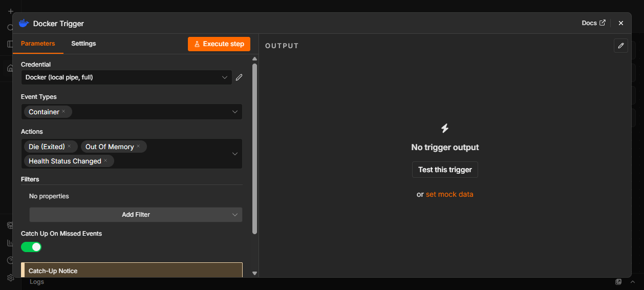Expand the Actions multi-select chevron
644x290 pixels.
pyautogui.click(x=235, y=154)
